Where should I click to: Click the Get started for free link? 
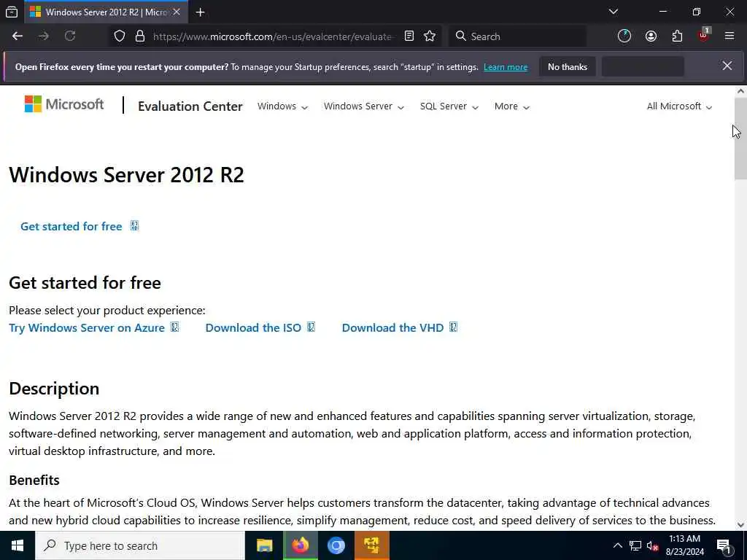click(x=79, y=226)
